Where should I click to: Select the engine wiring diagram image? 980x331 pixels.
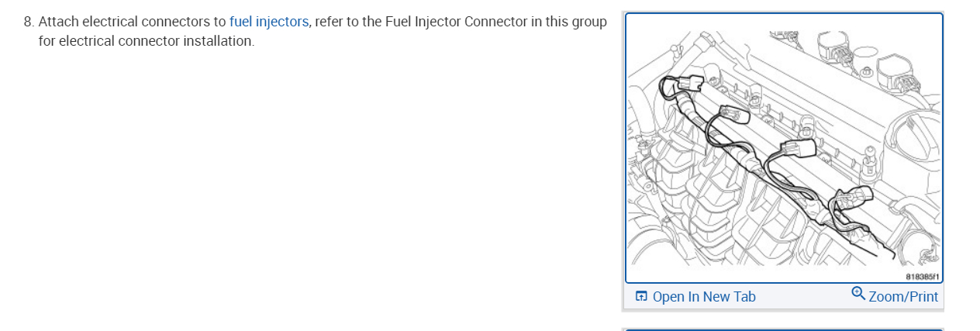point(784,147)
